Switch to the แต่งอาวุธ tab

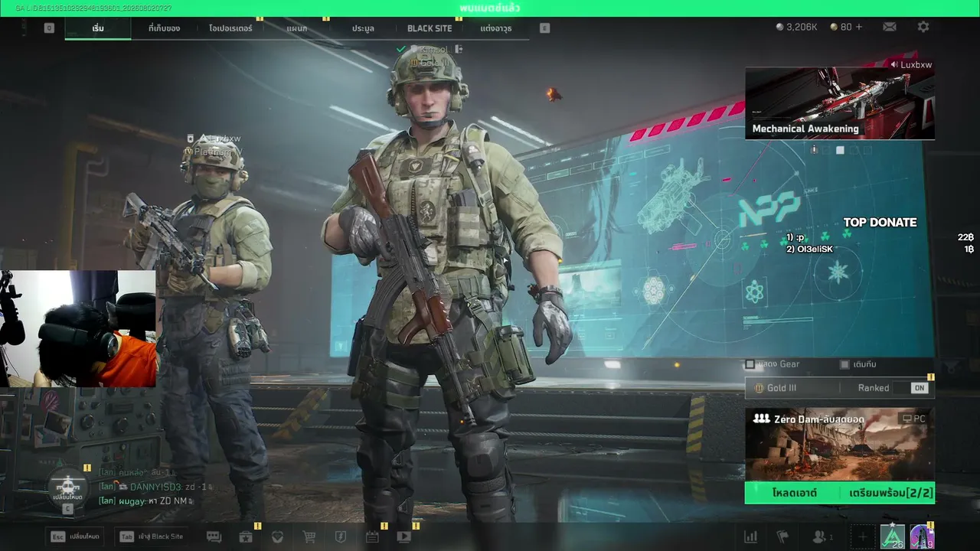496,28
